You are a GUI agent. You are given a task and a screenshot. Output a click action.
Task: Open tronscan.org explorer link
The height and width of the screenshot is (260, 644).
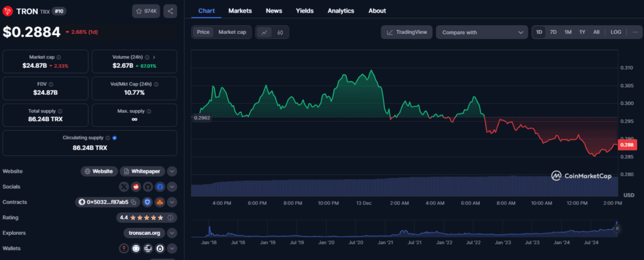144,233
